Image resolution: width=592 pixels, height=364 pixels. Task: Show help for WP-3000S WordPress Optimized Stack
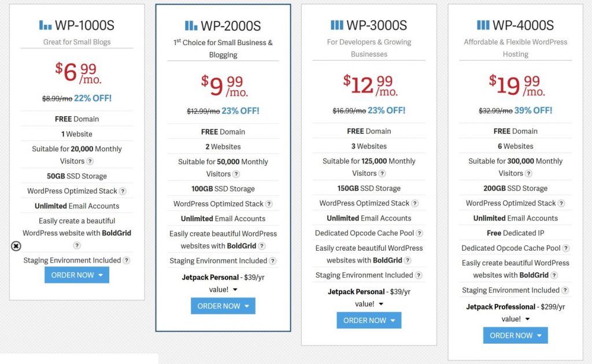[x=415, y=203]
